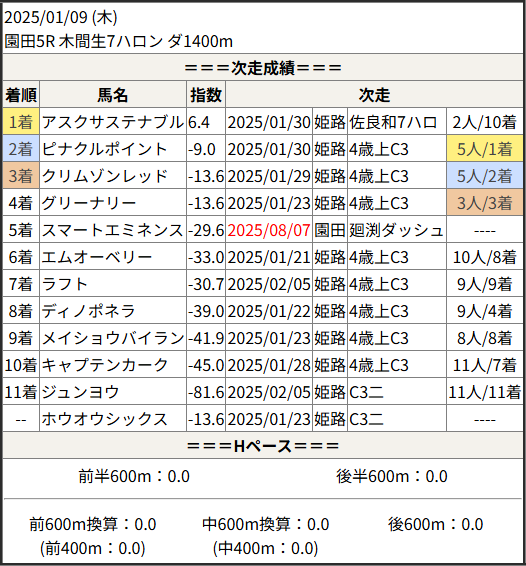This screenshot has width=526, height=566.
Task: Click the 馬名 column header
Action: (x=113, y=95)
